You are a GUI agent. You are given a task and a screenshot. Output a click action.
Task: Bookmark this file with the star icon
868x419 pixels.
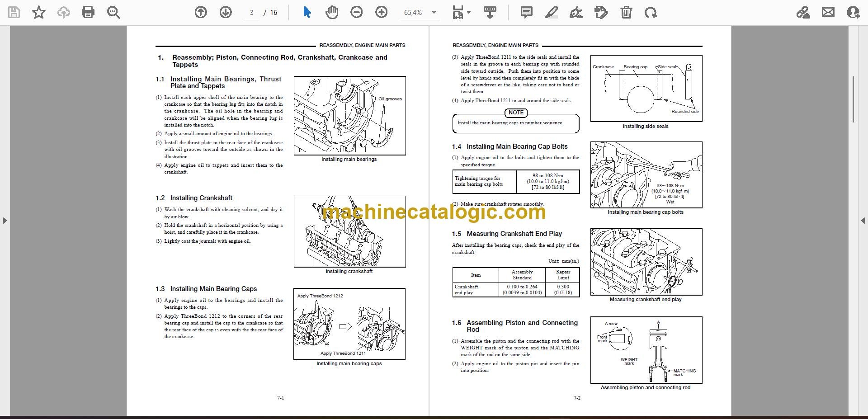[x=39, y=13]
